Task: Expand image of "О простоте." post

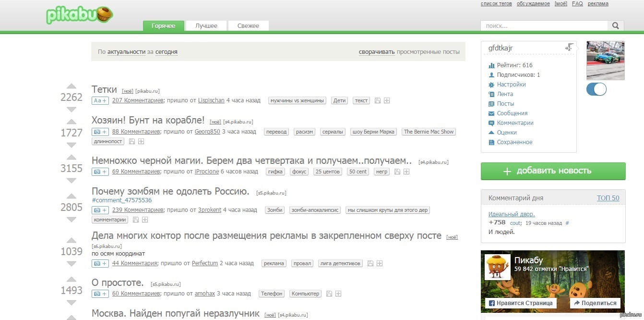Action: [x=100, y=294]
